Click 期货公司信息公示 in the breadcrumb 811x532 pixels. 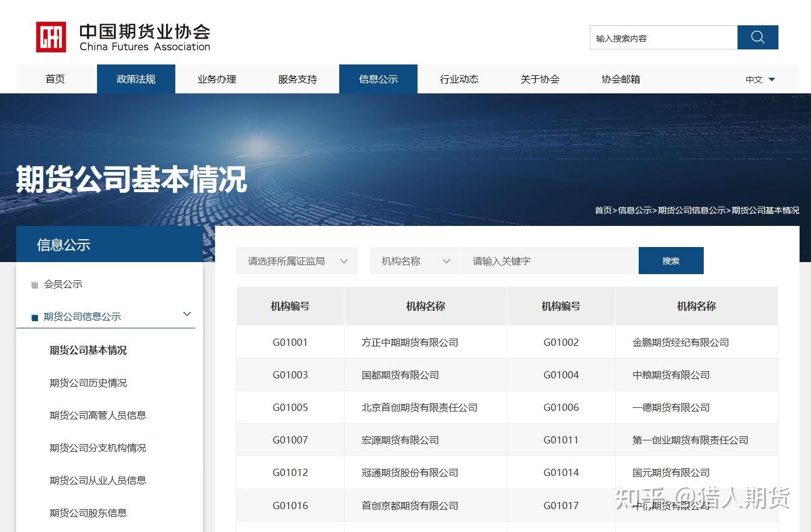(x=692, y=210)
